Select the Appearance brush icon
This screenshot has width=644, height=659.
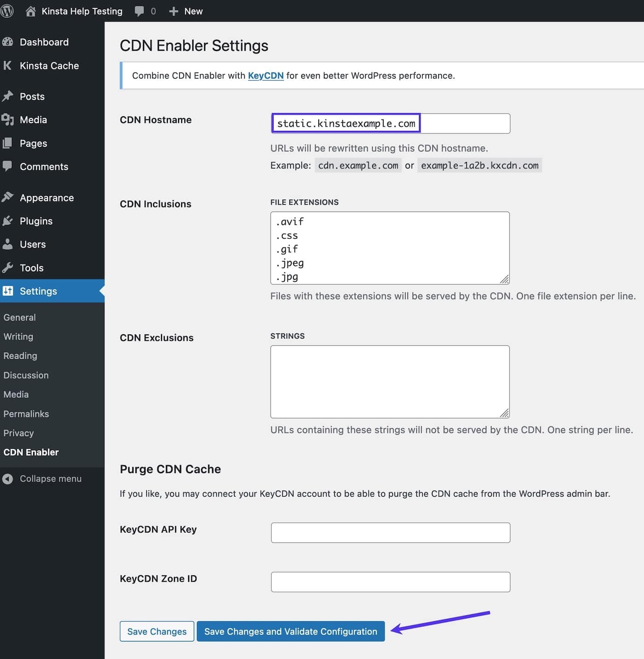coord(8,197)
